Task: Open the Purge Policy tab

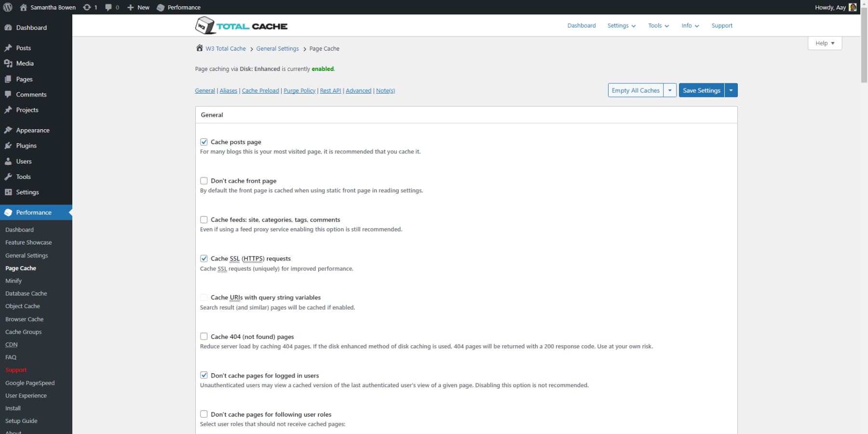Action: (299, 90)
